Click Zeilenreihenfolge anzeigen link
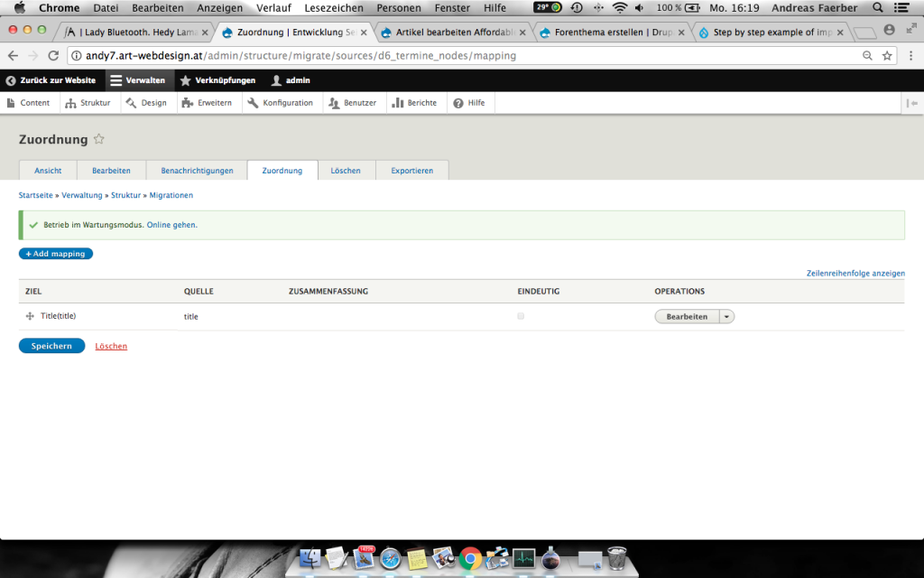This screenshot has height=578, width=924. point(855,273)
